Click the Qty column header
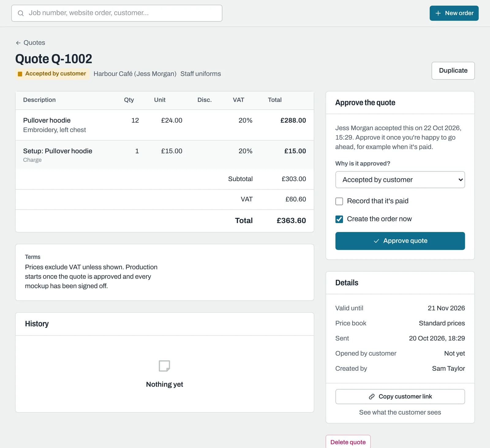Screen dimensions: 490x448 (129, 100)
